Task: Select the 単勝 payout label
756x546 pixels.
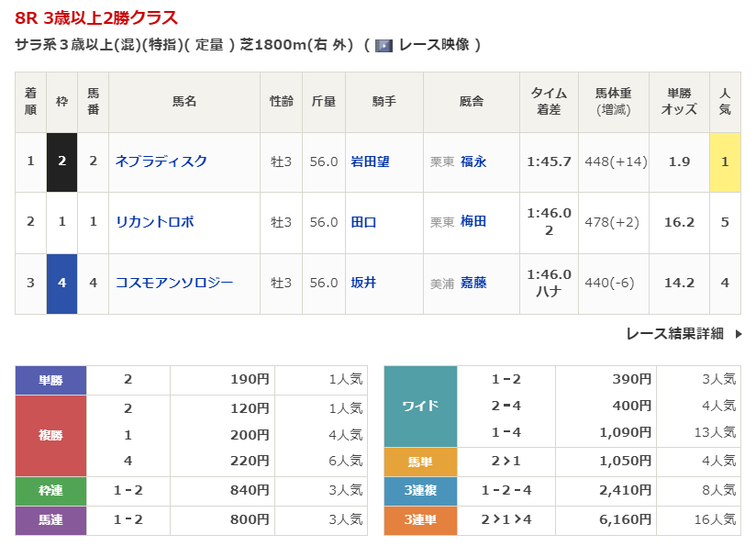Action: [50, 380]
